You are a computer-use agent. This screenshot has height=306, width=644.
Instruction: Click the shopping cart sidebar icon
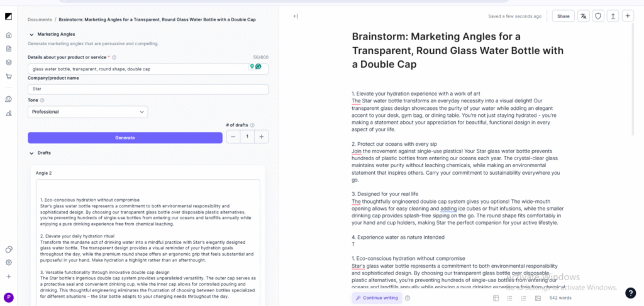(9, 76)
